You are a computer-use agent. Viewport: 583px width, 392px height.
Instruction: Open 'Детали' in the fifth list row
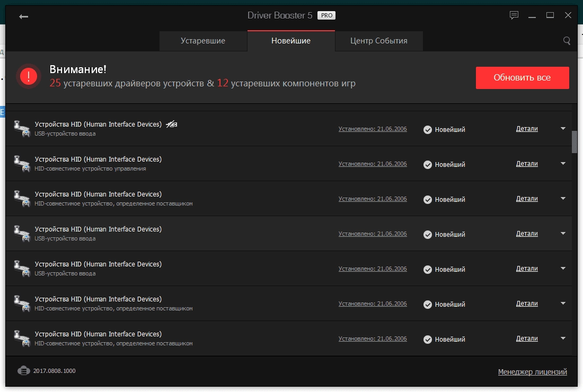(x=527, y=268)
